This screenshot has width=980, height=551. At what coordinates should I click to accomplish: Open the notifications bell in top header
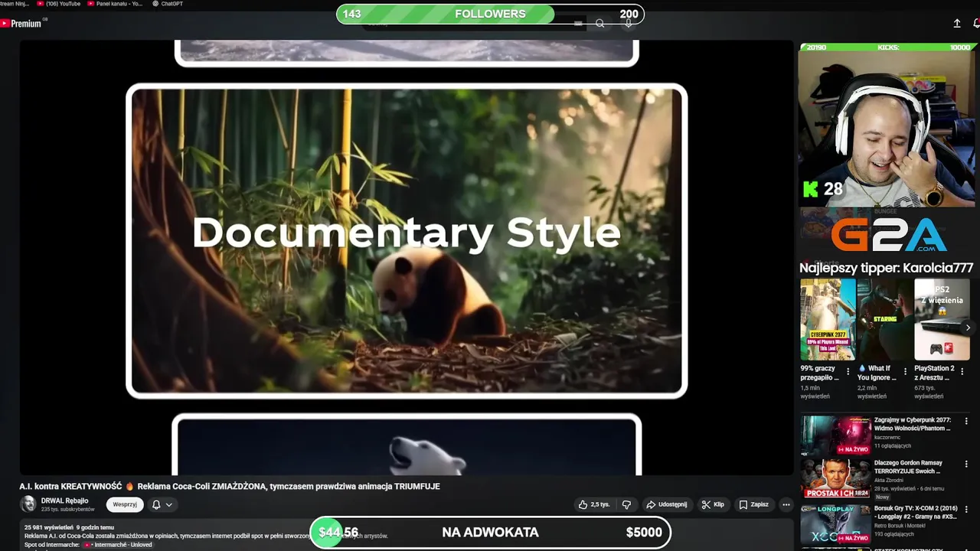coord(976,24)
